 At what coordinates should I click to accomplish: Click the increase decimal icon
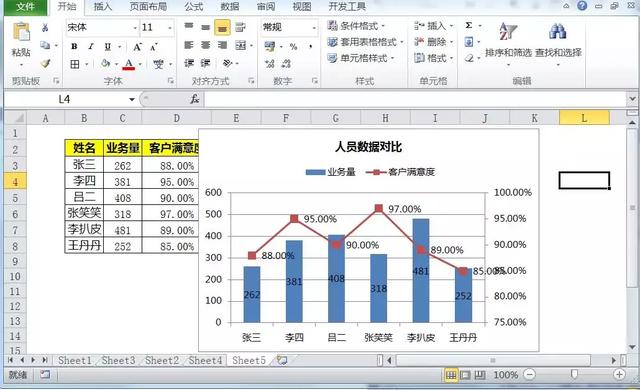coord(270,64)
